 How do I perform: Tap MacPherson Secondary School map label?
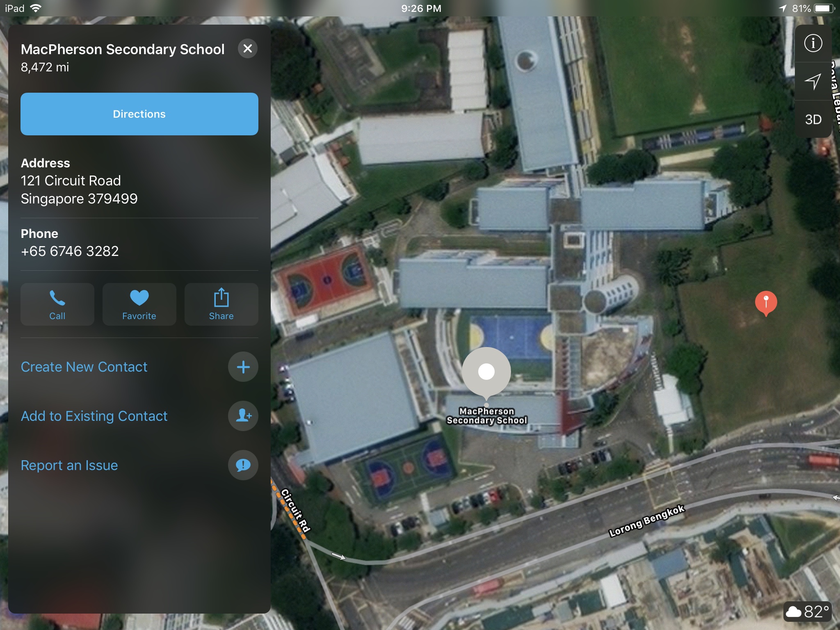click(487, 415)
